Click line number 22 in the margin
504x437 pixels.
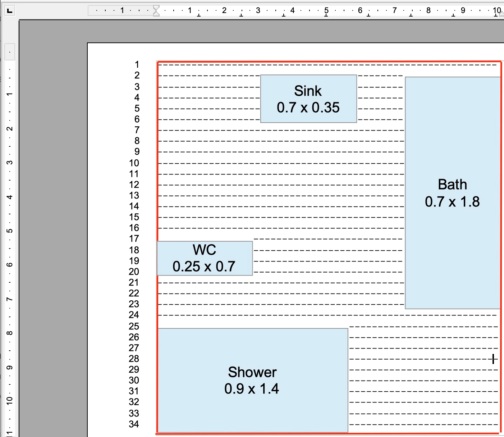[134, 293]
